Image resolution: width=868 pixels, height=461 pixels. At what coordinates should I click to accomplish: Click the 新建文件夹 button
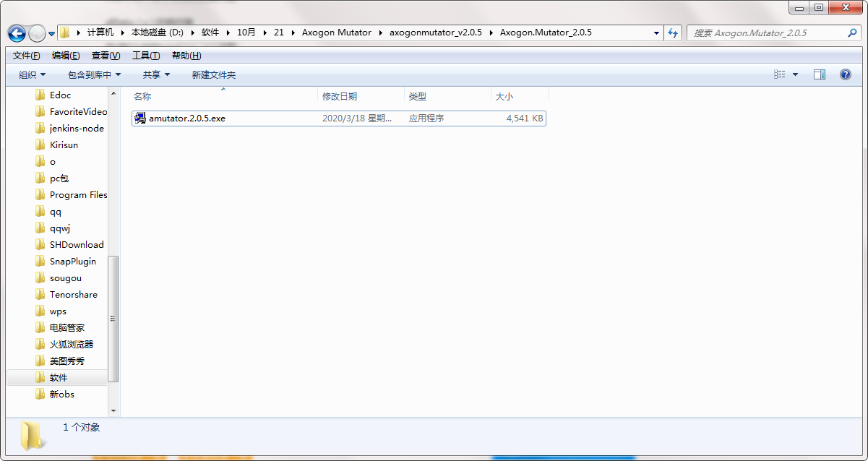pos(214,74)
